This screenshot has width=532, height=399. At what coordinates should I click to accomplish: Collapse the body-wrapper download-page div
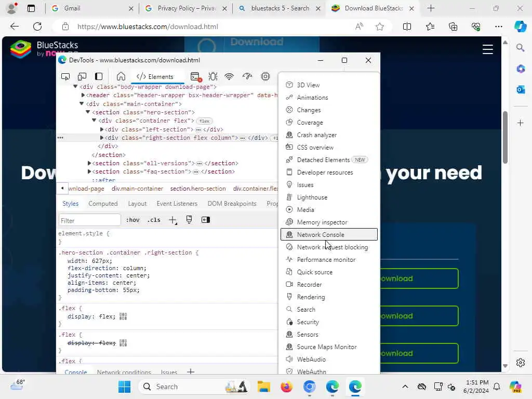75,87
